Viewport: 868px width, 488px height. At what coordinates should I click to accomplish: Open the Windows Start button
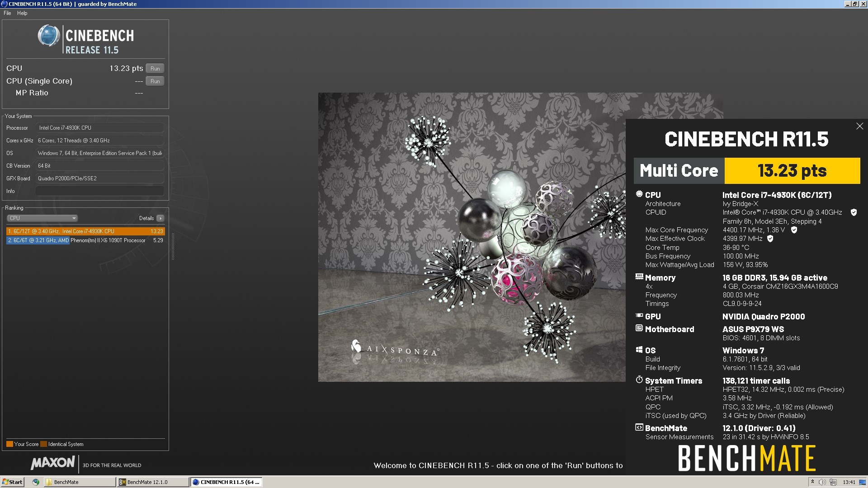tap(12, 482)
